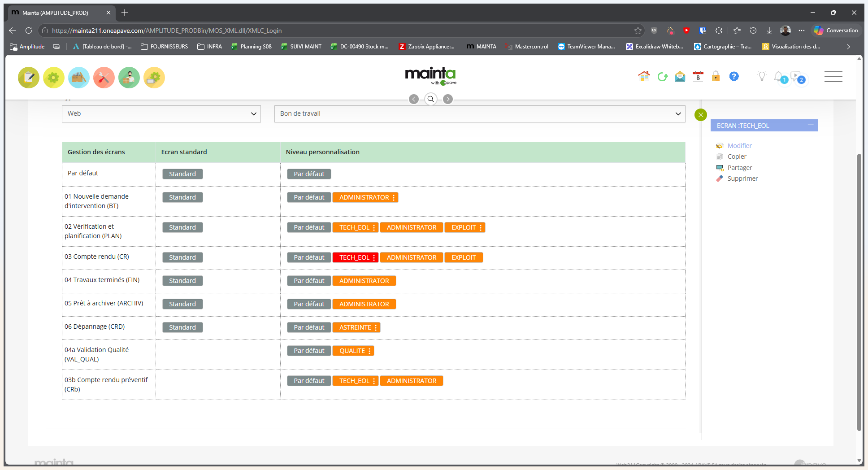868x470 pixels.
Task: Expand the Bon de travail dropdown
Action: tap(480, 114)
